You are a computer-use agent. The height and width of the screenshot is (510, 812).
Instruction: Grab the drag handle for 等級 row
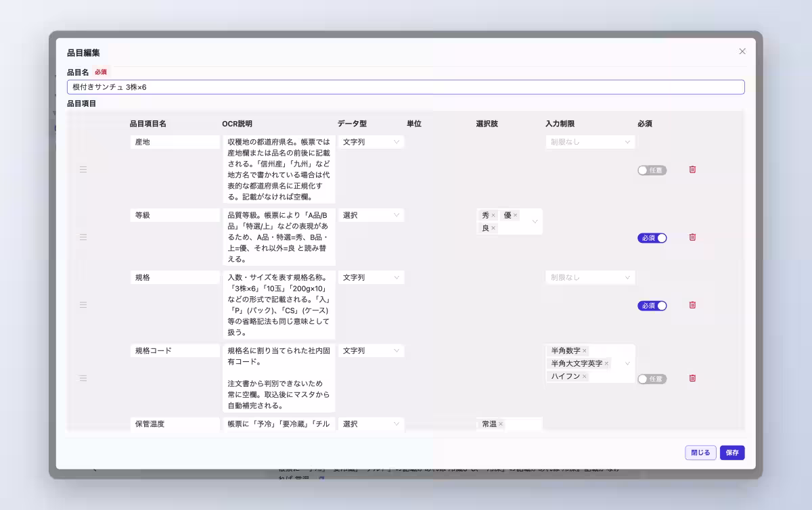(83, 237)
